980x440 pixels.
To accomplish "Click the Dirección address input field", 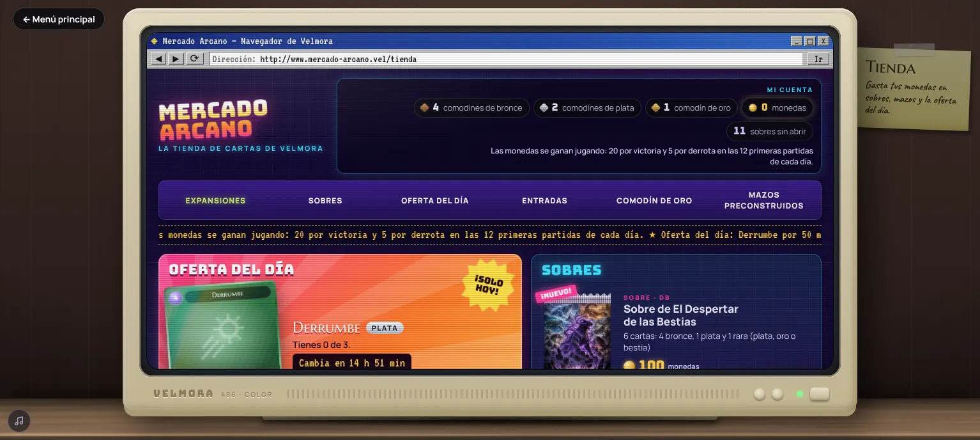I will coord(505,59).
